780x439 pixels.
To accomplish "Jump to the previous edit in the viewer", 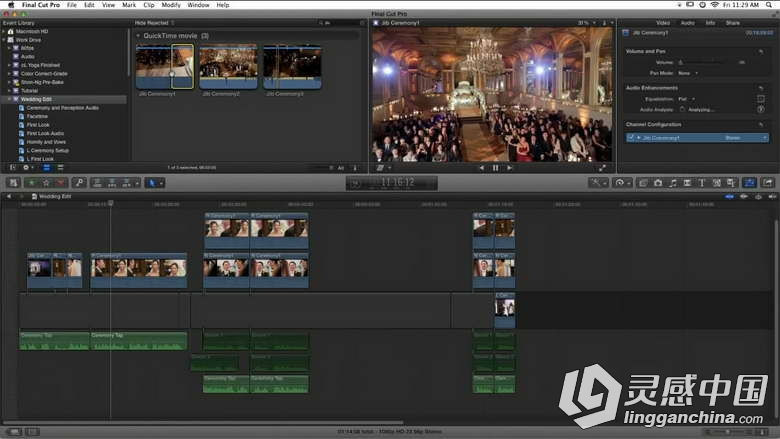I will [x=482, y=168].
